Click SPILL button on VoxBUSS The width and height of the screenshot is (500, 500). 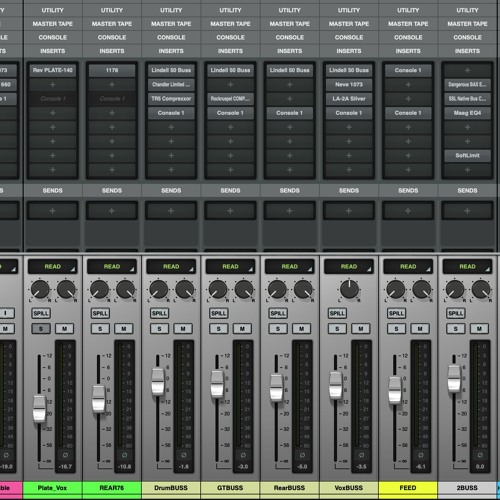pos(337,313)
